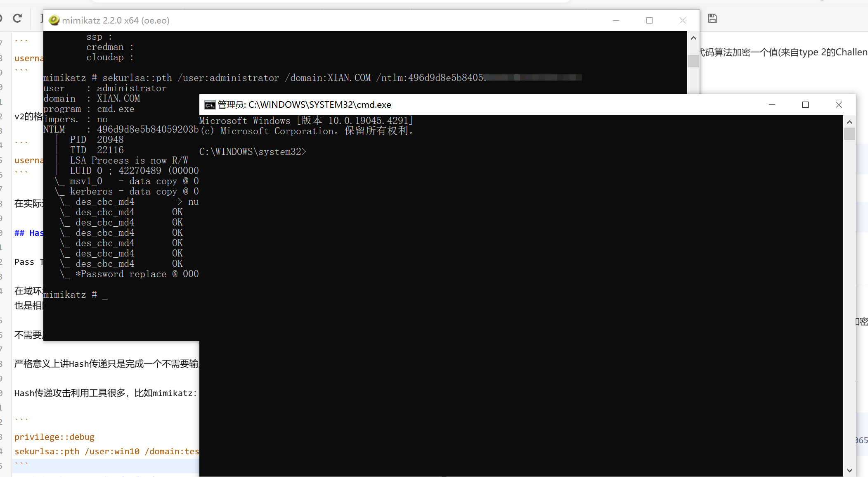Image resolution: width=868 pixels, height=477 pixels.
Task: Click 'LSA Process is now R/W' line
Action: 129,160
